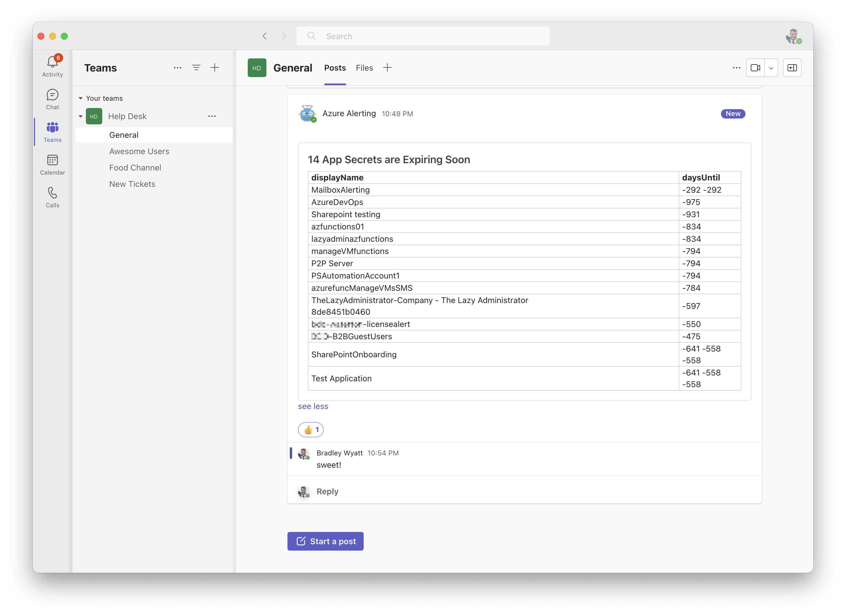The height and width of the screenshot is (616, 846).
Task: Click the see less link
Action: [x=313, y=406]
